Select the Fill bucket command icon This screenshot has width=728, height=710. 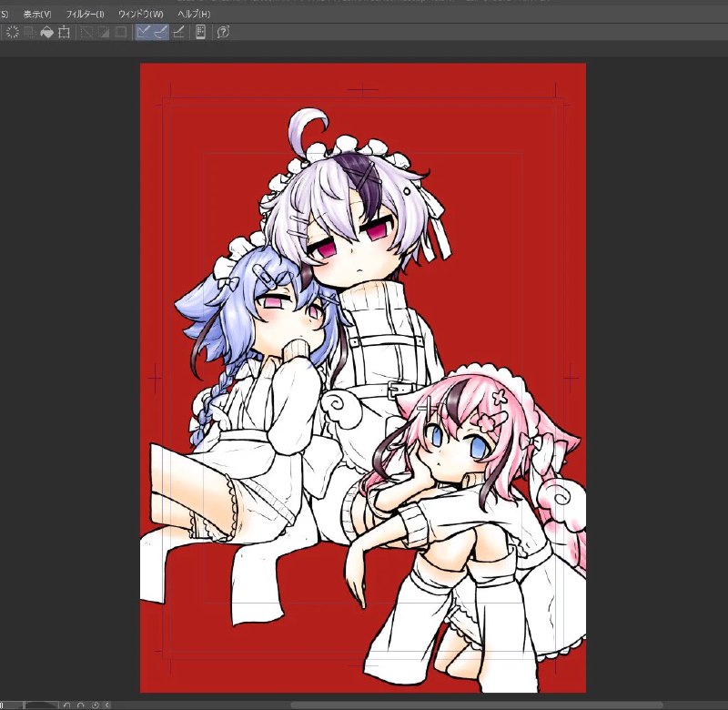47,32
